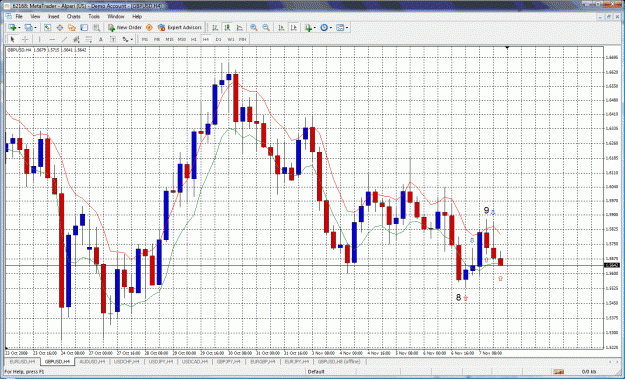Expand the Periods dropdown arrow

pos(331,27)
